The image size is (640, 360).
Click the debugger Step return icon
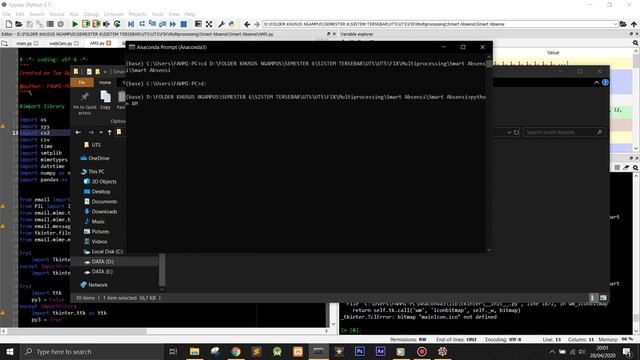162,24
